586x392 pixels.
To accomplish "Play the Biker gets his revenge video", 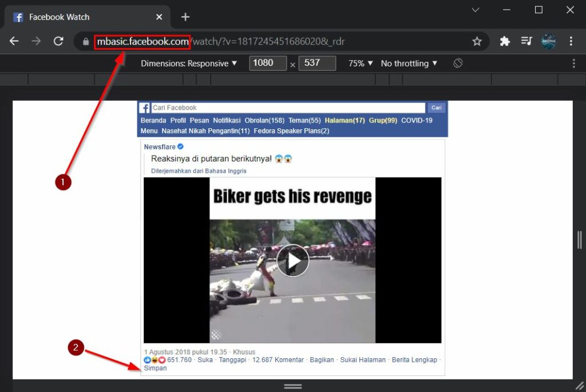I will 292,260.
